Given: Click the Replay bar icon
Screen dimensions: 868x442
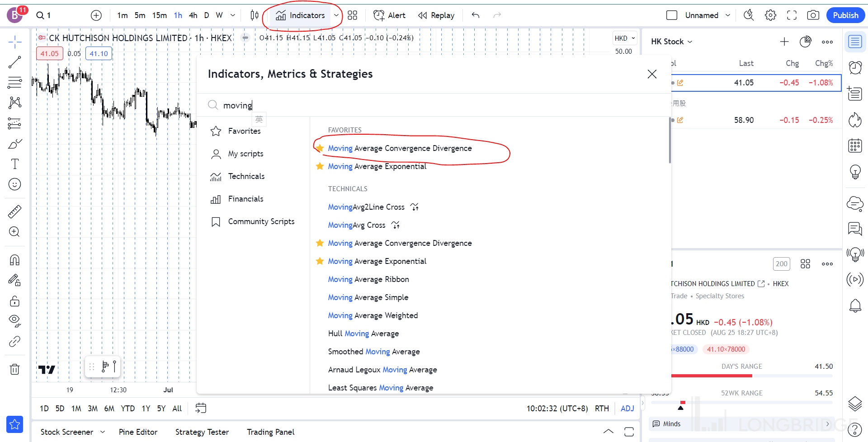Looking at the screenshot, I should 436,15.
